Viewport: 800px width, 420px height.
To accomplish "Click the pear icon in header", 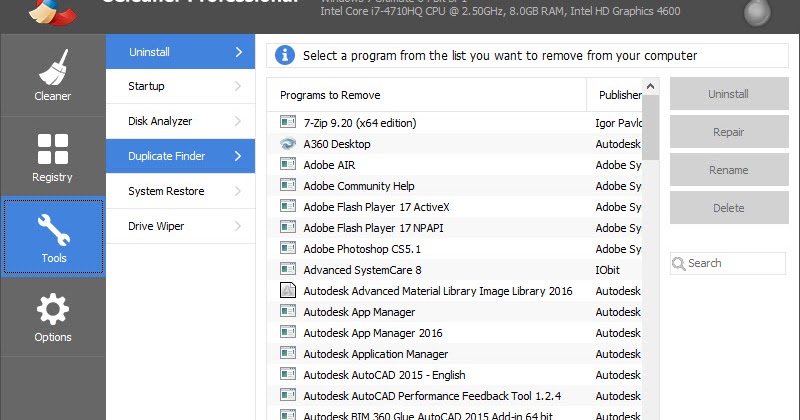I will point(757,12).
